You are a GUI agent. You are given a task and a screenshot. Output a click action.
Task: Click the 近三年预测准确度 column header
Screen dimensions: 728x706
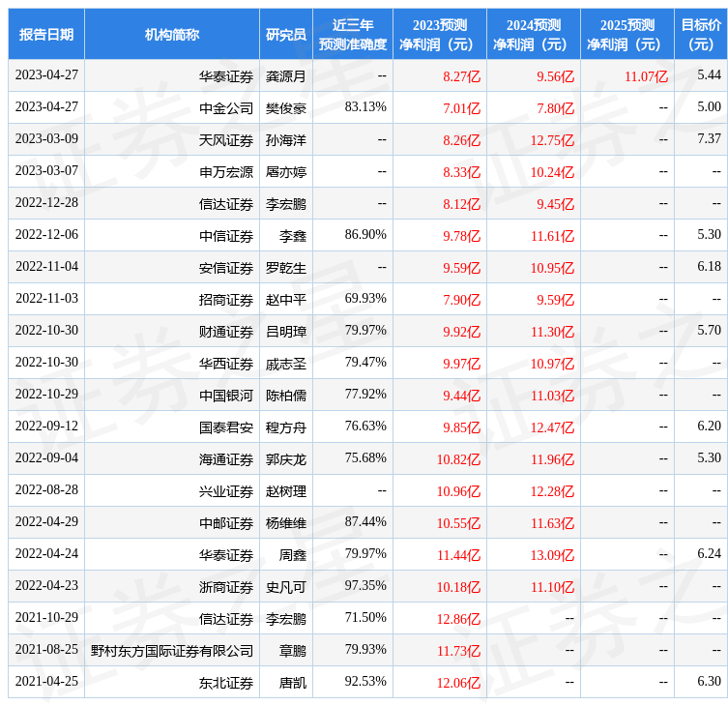coord(353,35)
